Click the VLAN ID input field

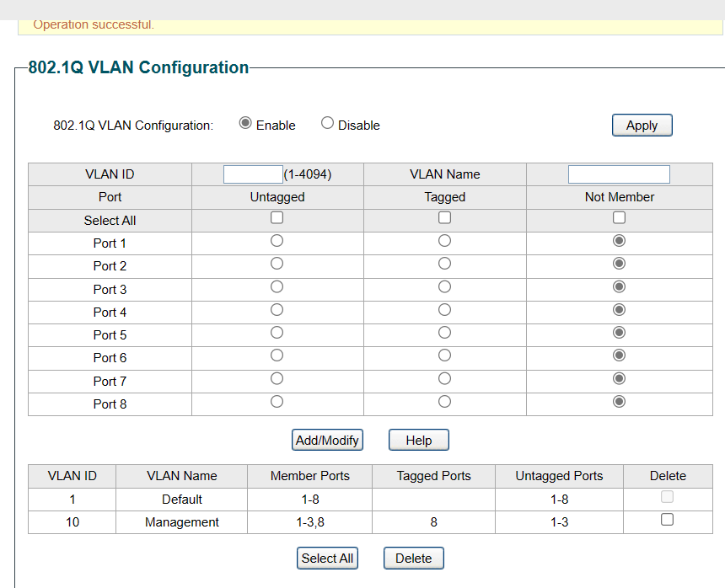pos(253,174)
